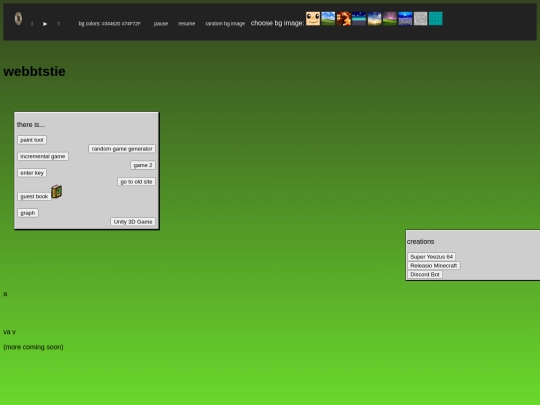Choose the blue patterned background image
The width and height of the screenshot is (540, 405).
pyautogui.click(x=405, y=19)
